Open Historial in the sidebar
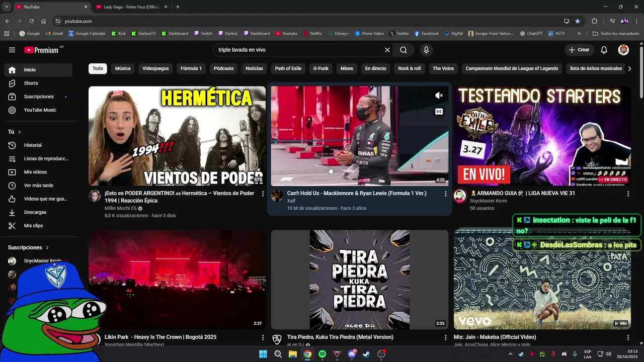644x362 pixels. click(38, 145)
